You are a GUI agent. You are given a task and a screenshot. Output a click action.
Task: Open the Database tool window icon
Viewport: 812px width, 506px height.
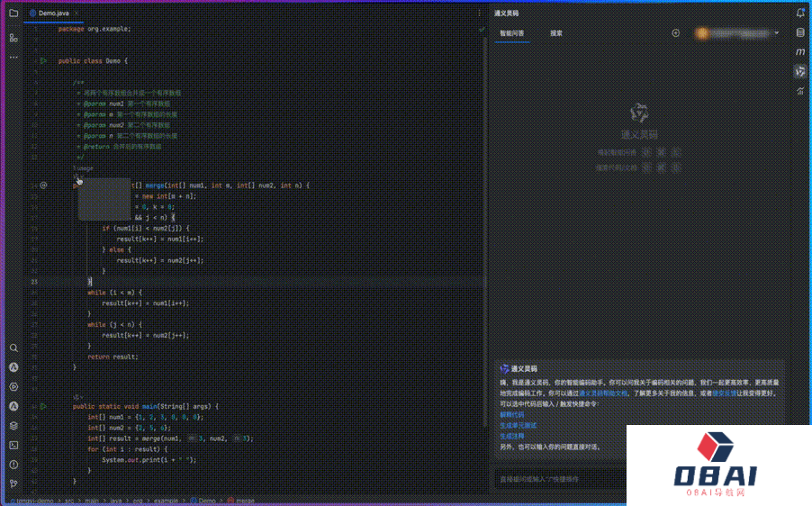pos(800,32)
